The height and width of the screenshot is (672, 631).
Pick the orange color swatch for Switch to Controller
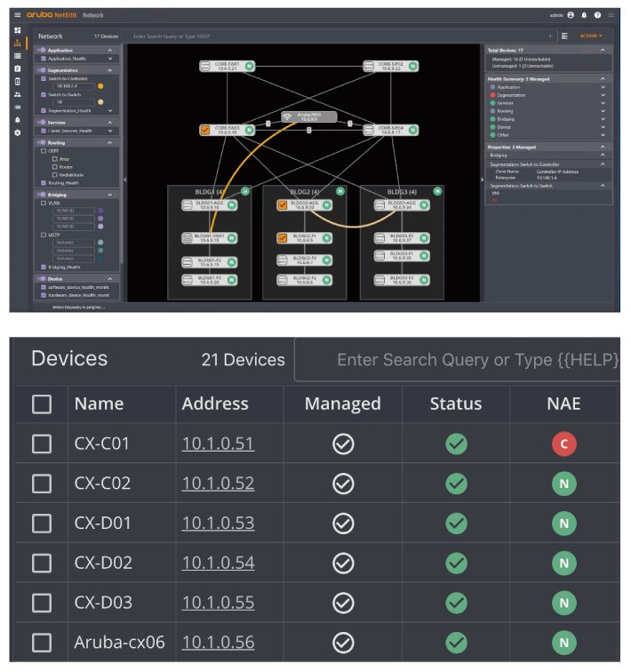click(100, 86)
